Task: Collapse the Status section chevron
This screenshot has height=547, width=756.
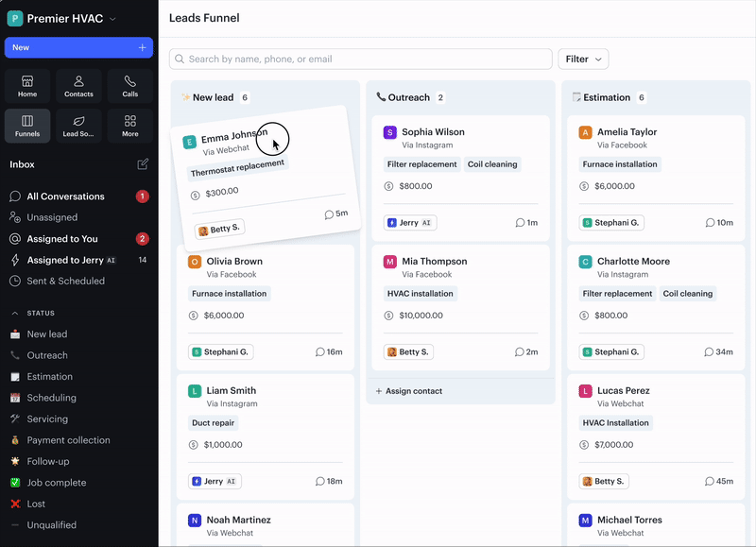Action: [15, 313]
